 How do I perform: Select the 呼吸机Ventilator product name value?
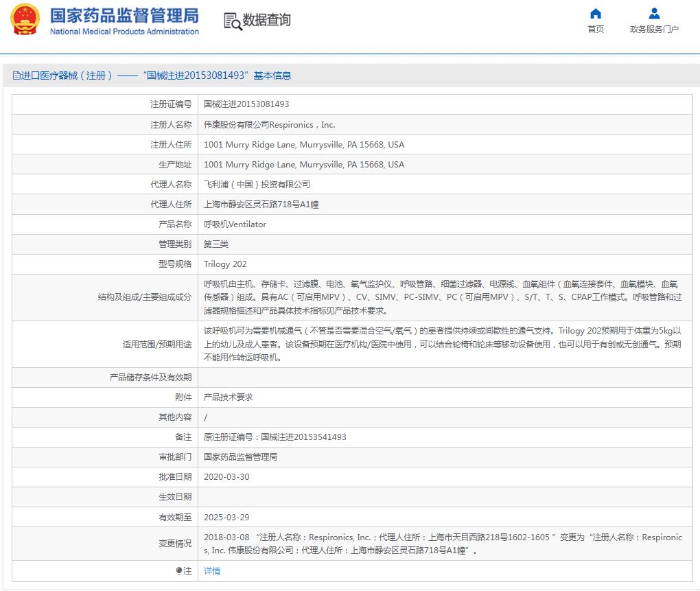(x=235, y=224)
